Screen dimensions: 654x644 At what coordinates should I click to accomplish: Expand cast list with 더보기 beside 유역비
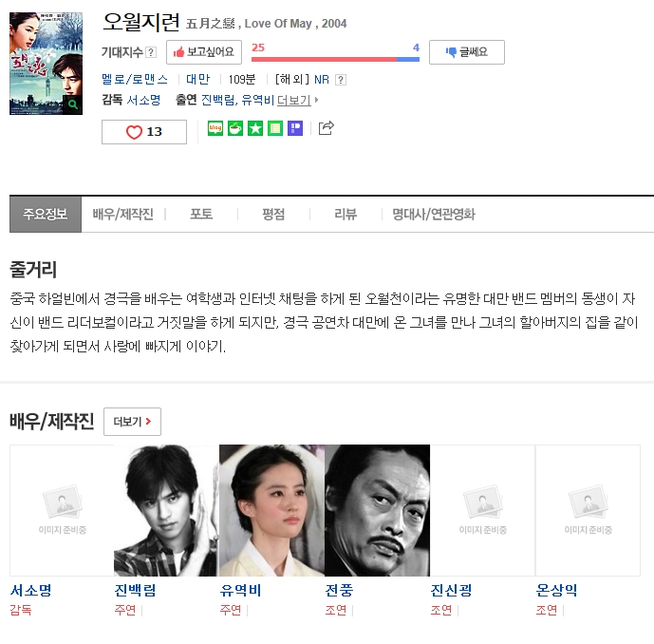click(x=297, y=100)
